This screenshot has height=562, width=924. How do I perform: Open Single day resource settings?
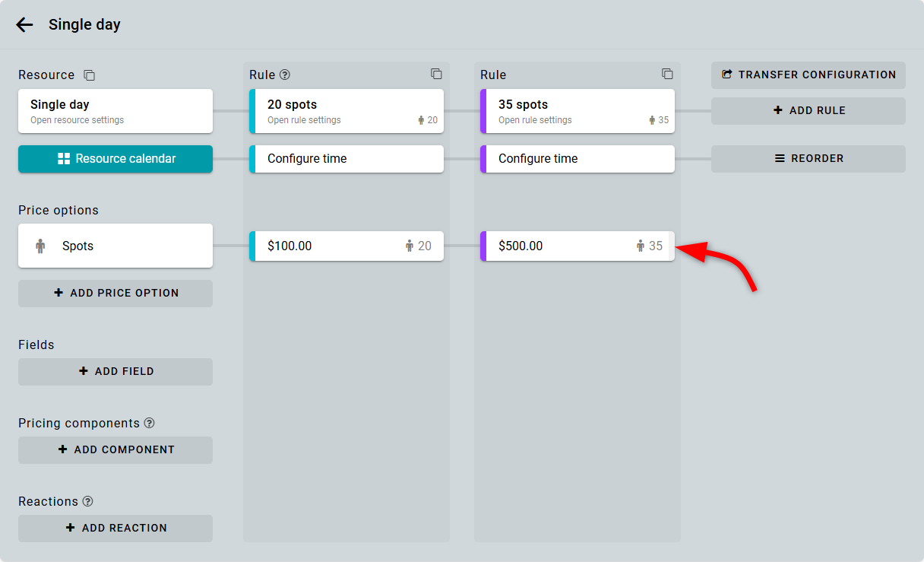pos(115,111)
